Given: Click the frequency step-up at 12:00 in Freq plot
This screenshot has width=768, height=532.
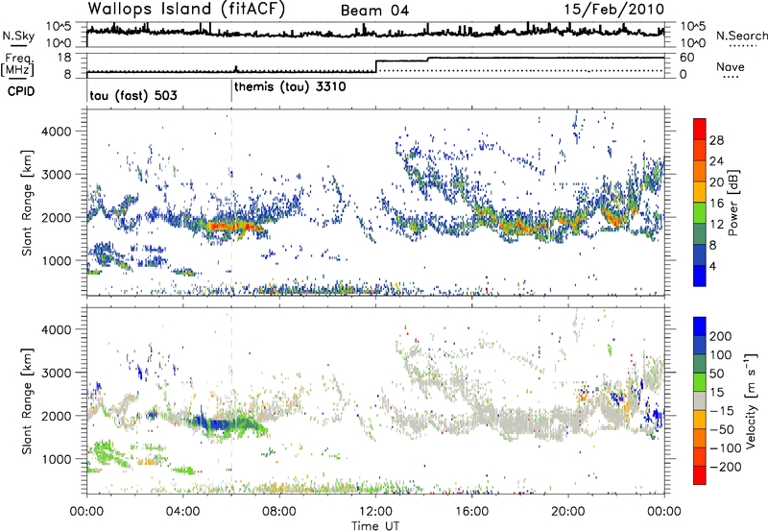Looking at the screenshot, I should pos(375,66).
